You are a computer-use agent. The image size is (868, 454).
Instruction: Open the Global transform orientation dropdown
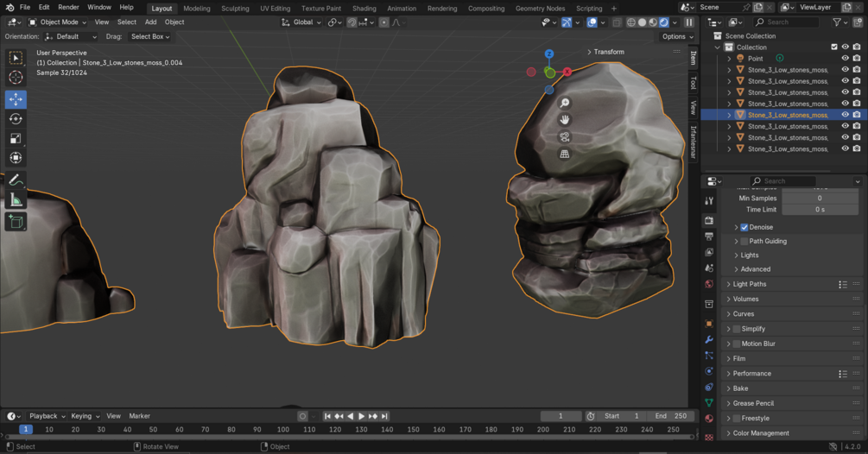pyautogui.click(x=301, y=22)
